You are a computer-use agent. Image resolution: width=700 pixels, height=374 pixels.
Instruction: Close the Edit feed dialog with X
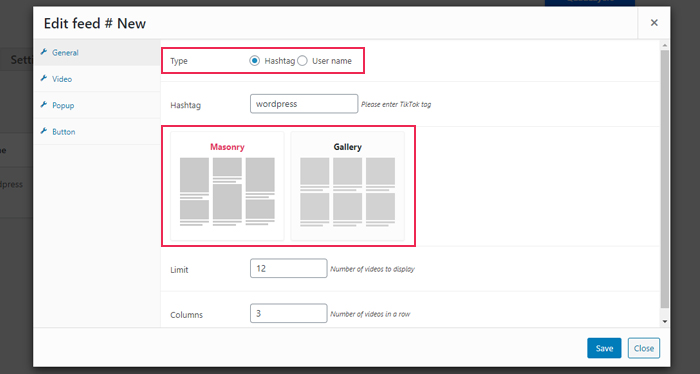654,23
